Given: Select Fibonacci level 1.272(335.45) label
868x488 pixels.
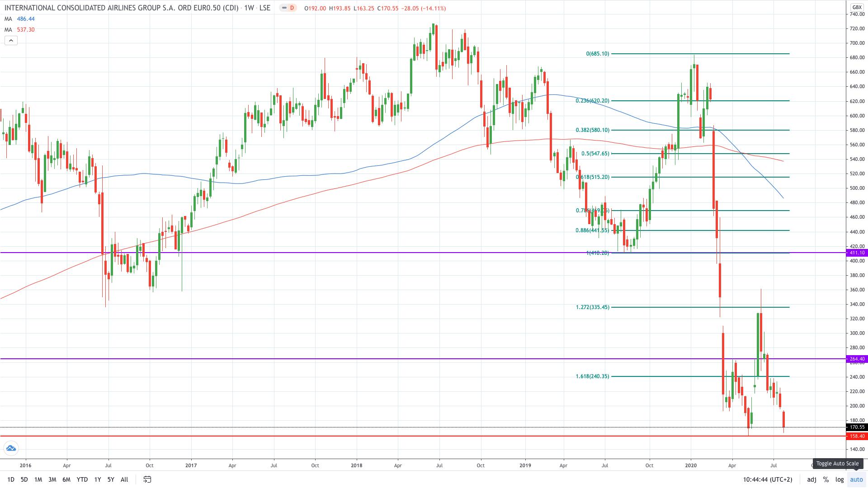Looking at the screenshot, I should pyautogui.click(x=592, y=307).
